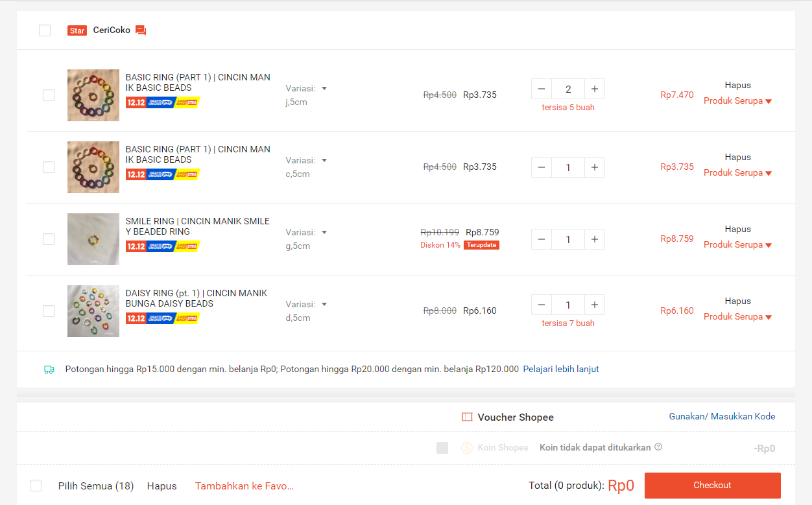Click subtotal Rp7.470
Viewport: 812px width, 505px height.
pos(677,95)
